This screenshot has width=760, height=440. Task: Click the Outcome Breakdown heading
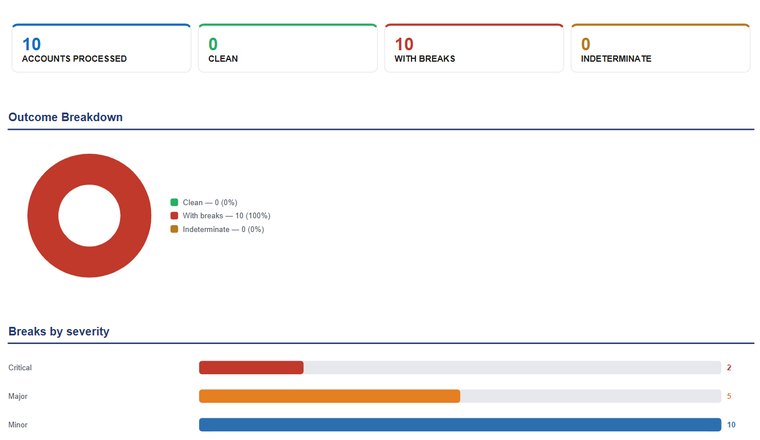pyautogui.click(x=65, y=117)
